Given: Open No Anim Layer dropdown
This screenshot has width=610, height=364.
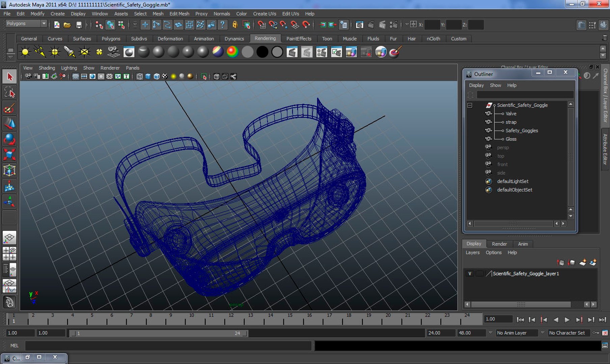Looking at the screenshot, I should tap(517, 333).
